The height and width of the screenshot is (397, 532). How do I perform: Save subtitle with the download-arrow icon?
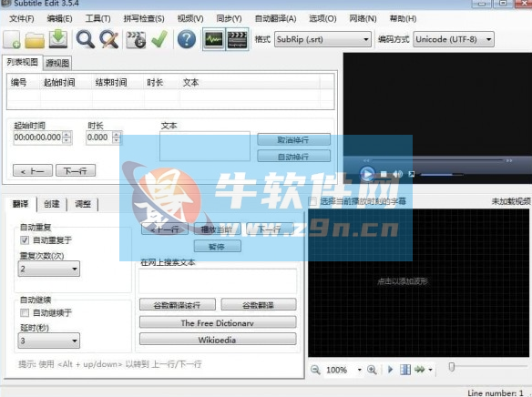58,39
